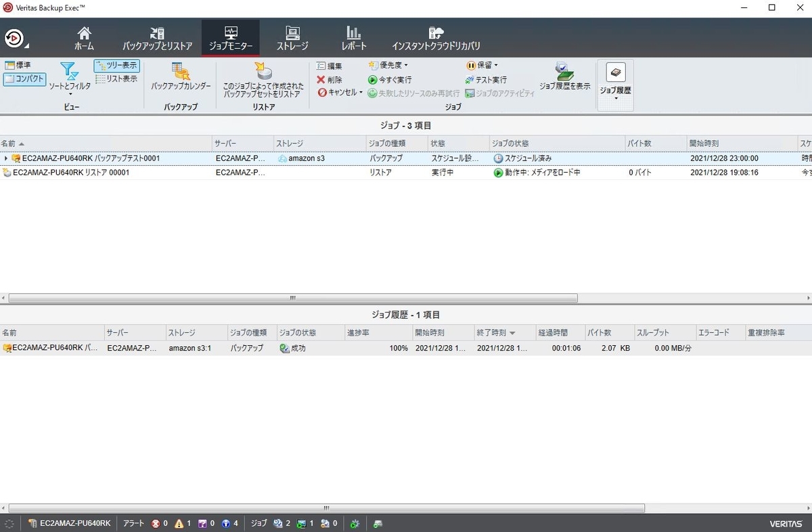Click the 100% progress cell
This screenshot has height=532, width=812.
click(x=399, y=348)
